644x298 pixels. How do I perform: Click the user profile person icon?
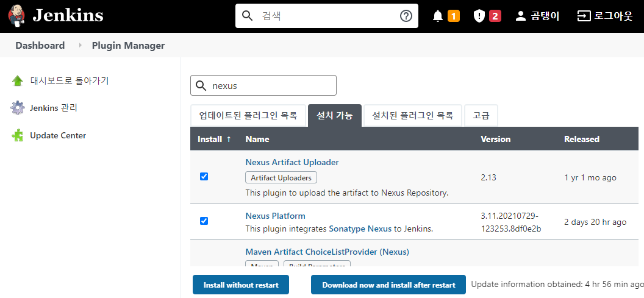tap(521, 16)
